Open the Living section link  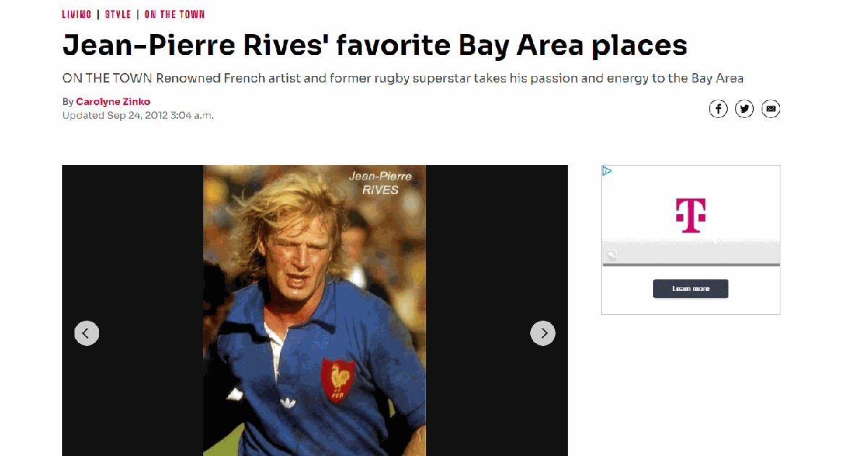tap(77, 14)
